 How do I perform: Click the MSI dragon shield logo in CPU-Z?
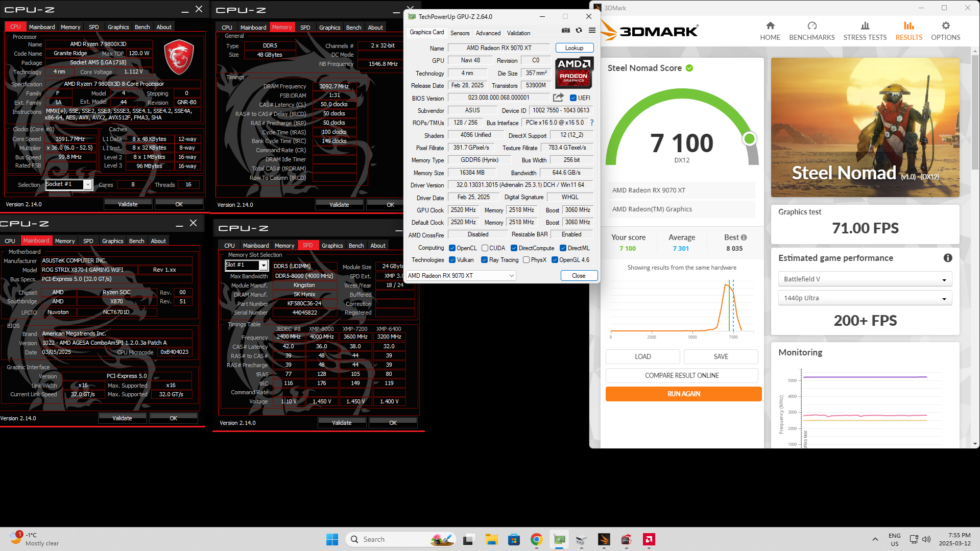tap(179, 57)
